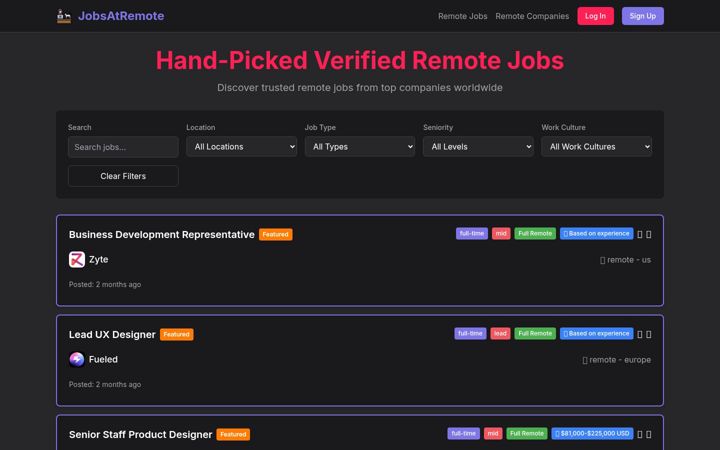Screen dimensions: 720x450
Task: Click the last action icon on Lead UX Designer card
Action: [648, 334]
